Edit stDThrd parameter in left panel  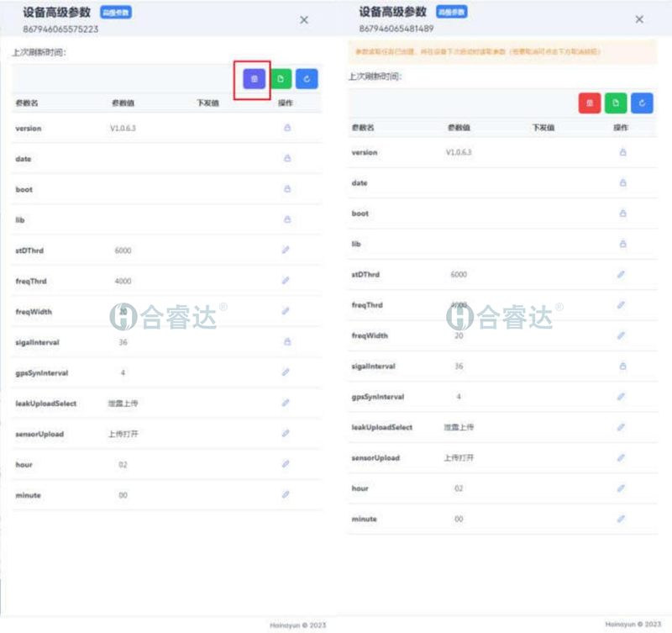(286, 251)
